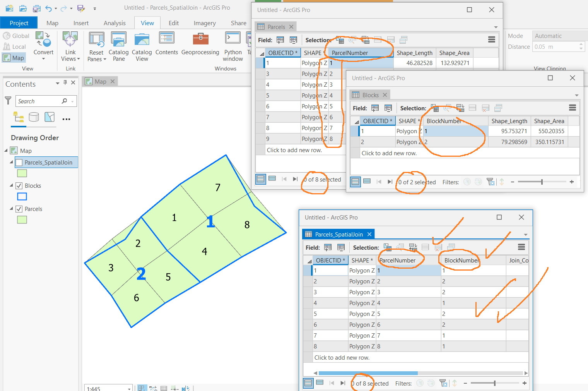Uncheck the Parcels layer visibility checkbox
This screenshot has height=391, width=588.
(19, 209)
